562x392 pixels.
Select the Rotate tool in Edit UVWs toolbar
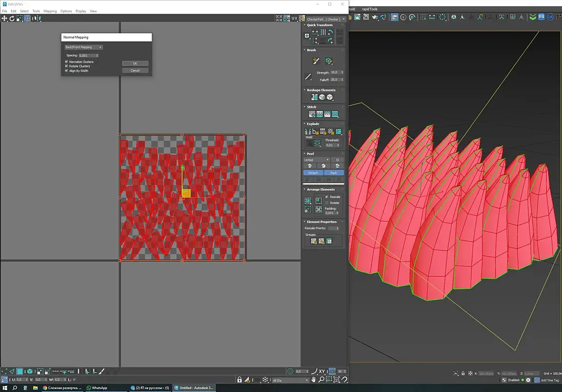tap(12, 18)
